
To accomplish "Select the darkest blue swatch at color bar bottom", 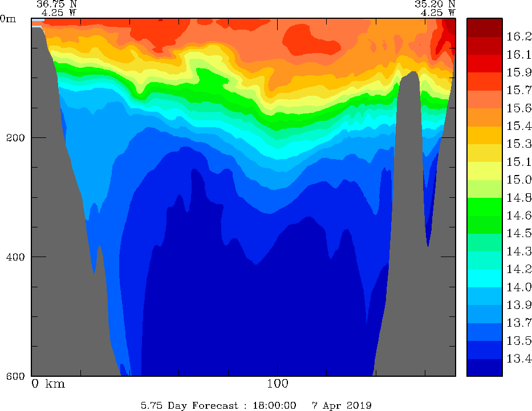I will click(484, 368).
